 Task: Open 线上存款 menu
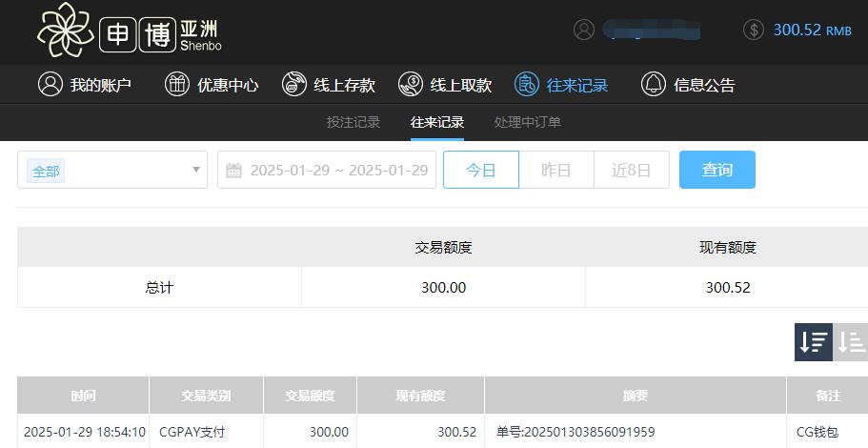(329, 84)
